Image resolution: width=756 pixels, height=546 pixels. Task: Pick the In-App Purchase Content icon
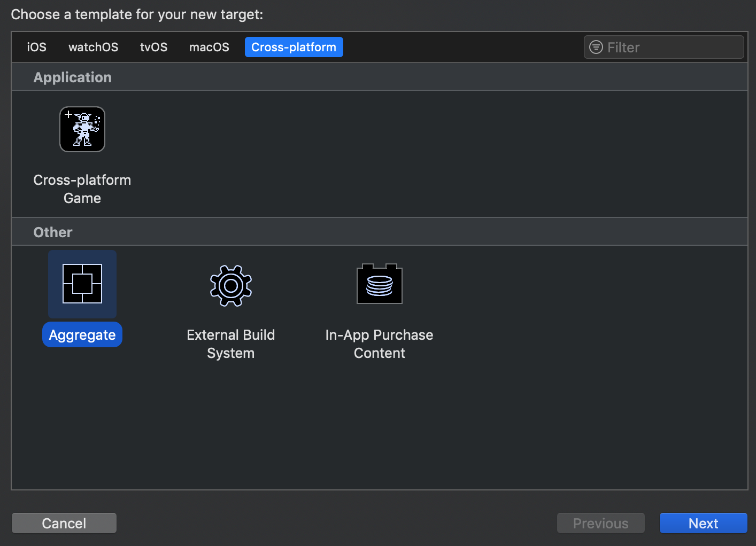point(380,284)
